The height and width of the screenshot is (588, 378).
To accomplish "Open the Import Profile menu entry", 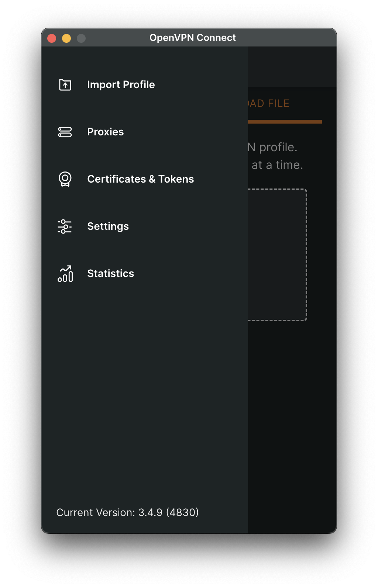I will pos(121,85).
